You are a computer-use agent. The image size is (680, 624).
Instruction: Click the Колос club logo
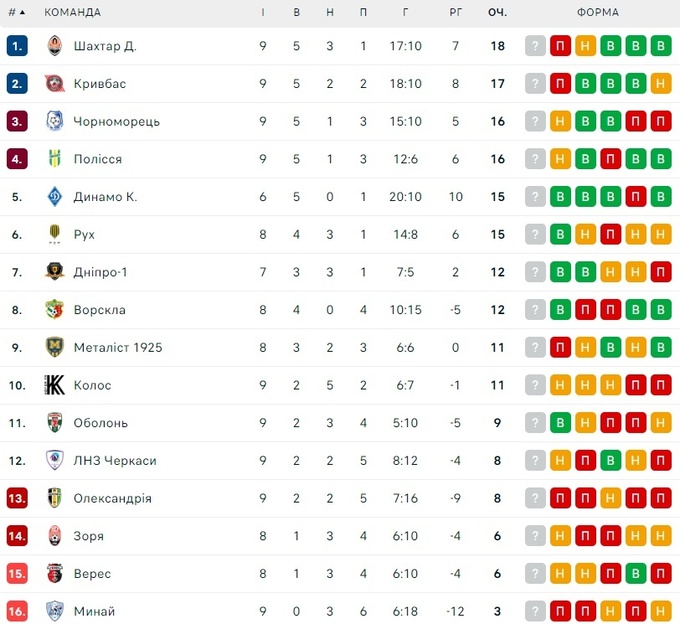tap(55, 385)
